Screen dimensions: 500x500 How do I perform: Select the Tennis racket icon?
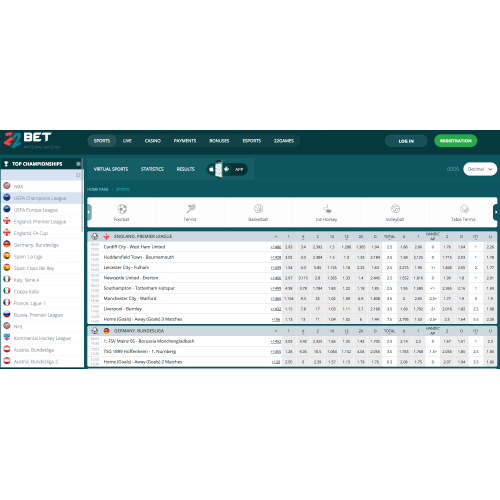click(x=191, y=209)
